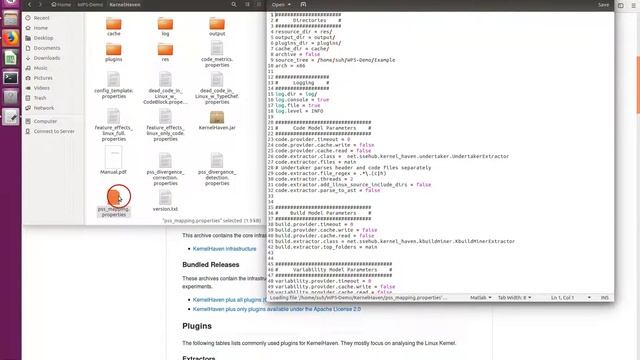The height and width of the screenshot is (360, 640).
Task: Go to Pictures in sidebar
Action: pyautogui.click(x=43, y=78)
